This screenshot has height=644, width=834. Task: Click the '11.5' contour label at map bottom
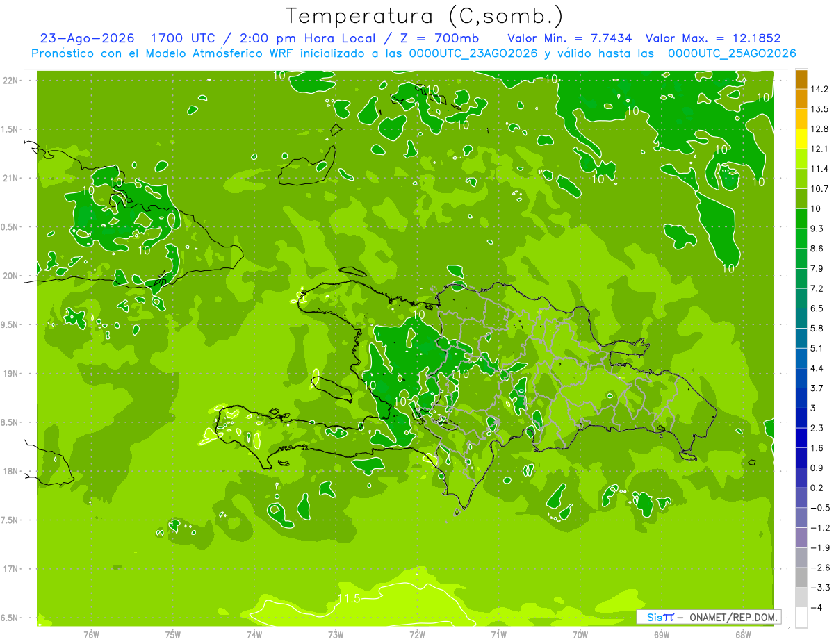click(x=349, y=598)
